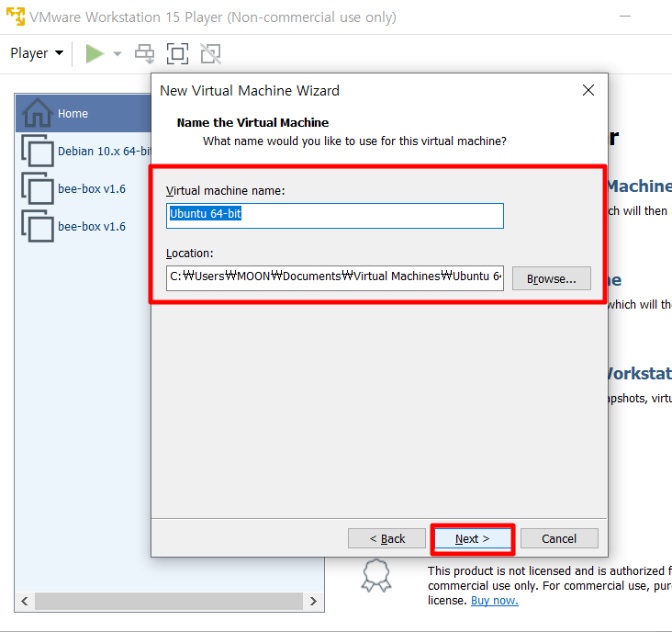Image resolution: width=672 pixels, height=632 pixels.
Task: Open the Buy now link
Action: point(495,600)
